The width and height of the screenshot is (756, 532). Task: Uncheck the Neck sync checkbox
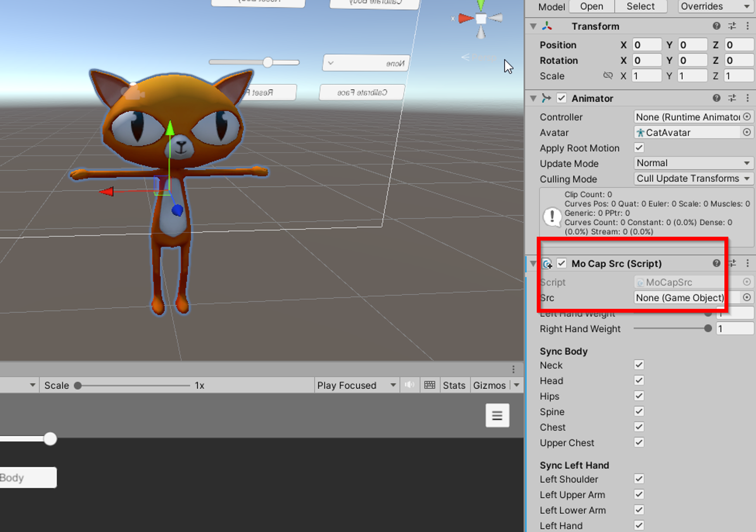pyautogui.click(x=639, y=365)
